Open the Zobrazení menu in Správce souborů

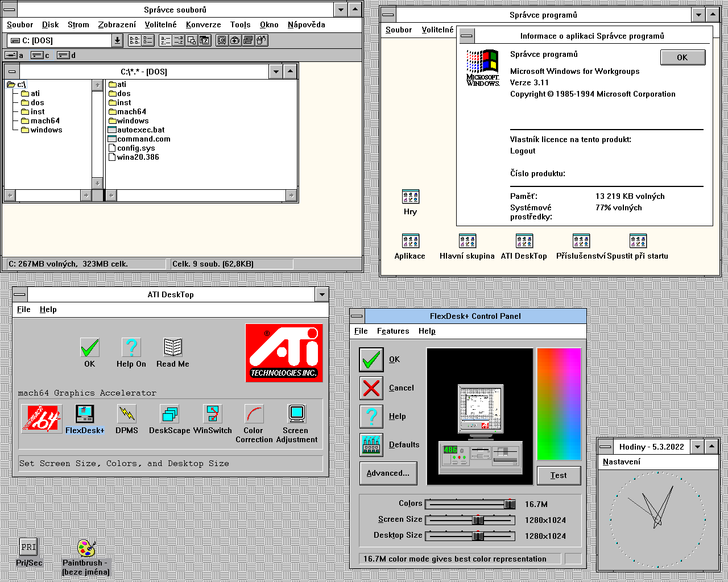[x=117, y=24]
